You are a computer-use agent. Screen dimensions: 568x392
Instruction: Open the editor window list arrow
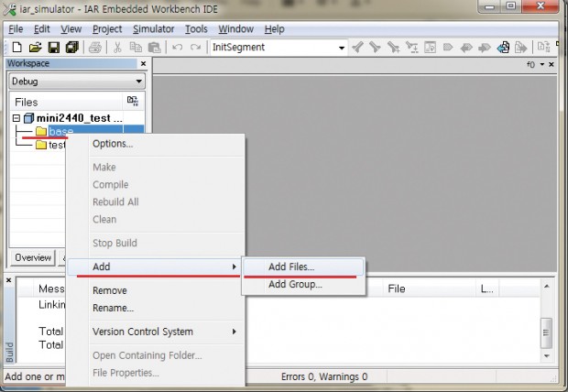(x=542, y=64)
